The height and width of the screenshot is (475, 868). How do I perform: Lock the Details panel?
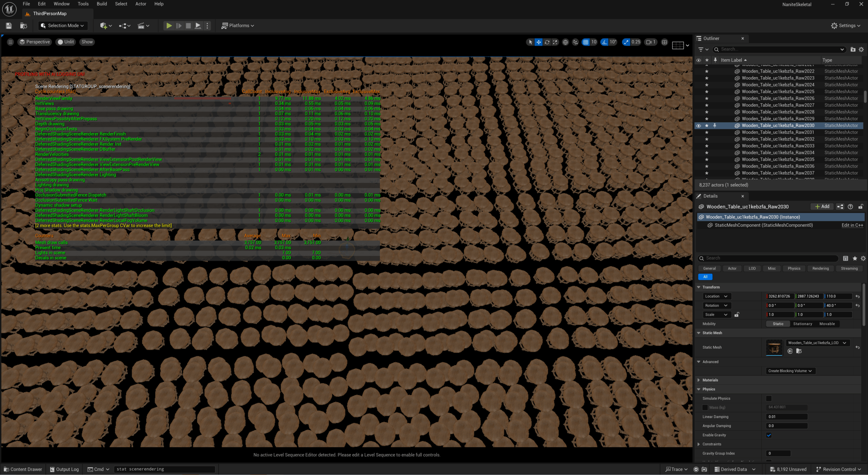coord(861,207)
